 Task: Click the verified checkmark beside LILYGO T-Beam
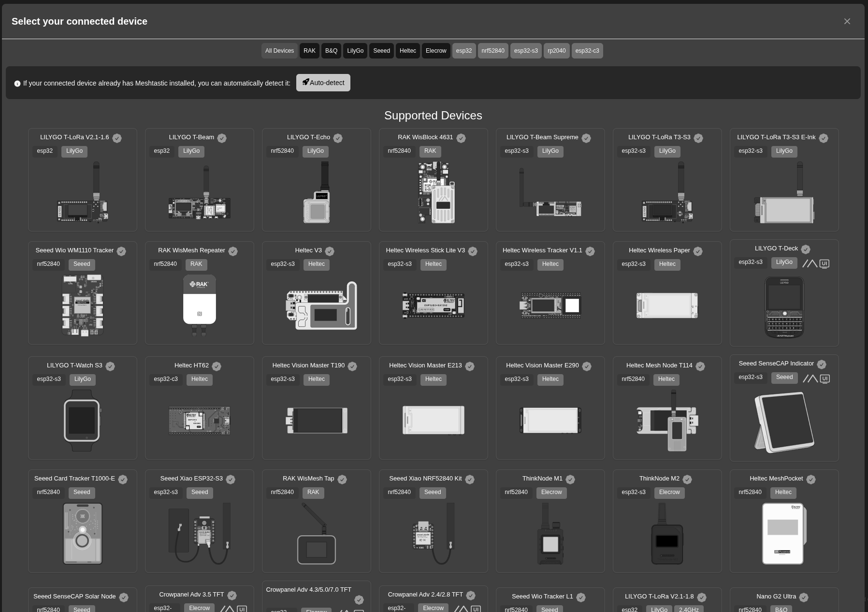coord(222,138)
